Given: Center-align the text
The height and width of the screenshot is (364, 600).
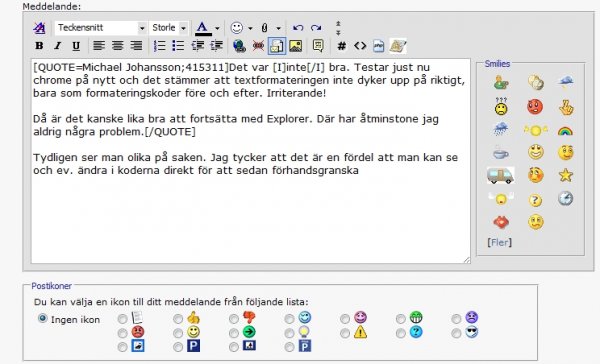Looking at the screenshot, I should (117, 46).
